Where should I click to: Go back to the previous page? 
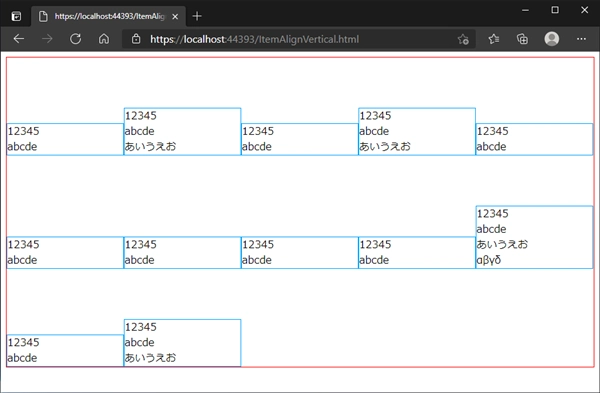[x=18, y=39]
